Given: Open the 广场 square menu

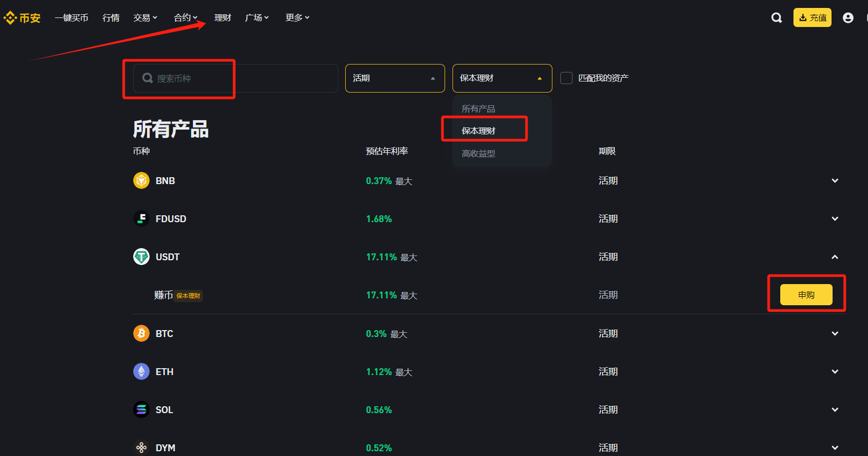Looking at the screenshot, I should tap(257, 18).
